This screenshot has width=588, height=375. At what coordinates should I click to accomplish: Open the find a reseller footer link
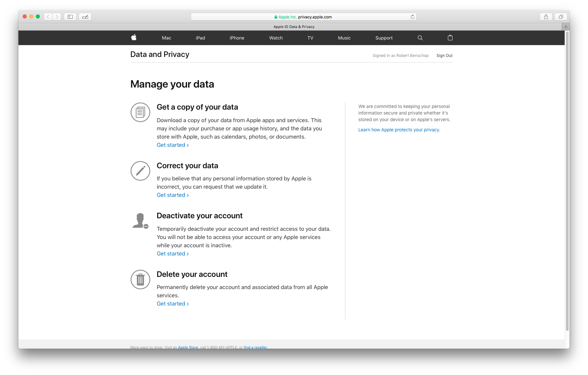[x=255, y=347]
